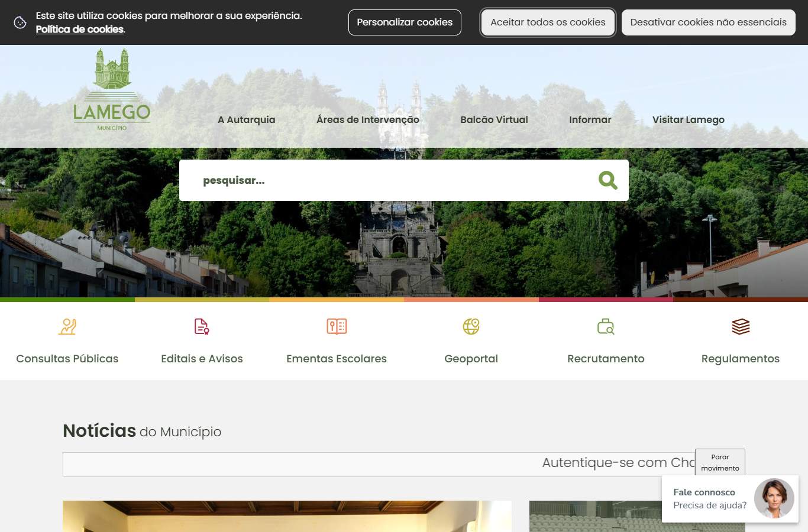The image size is (808, 532).
Task: Open the Ementas Escolares link text
Action: point(337,359)
